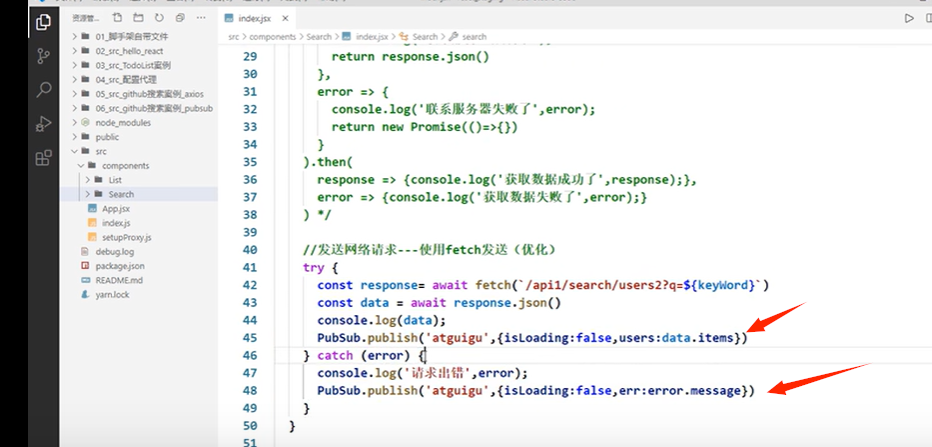
Task: Click the 'return new Promise(()=>{})' line
Action: coord(427,127)
